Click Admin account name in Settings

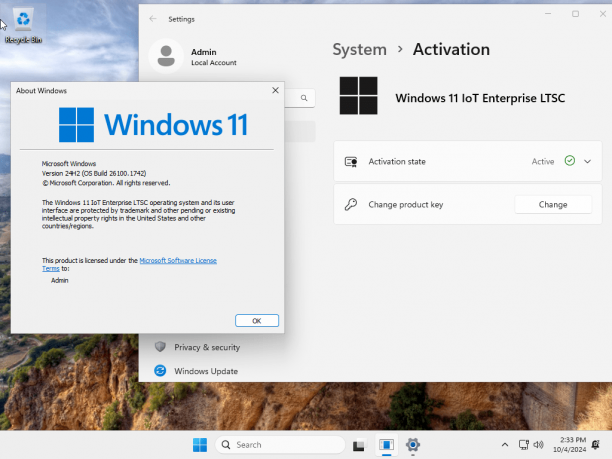[204, 52]
